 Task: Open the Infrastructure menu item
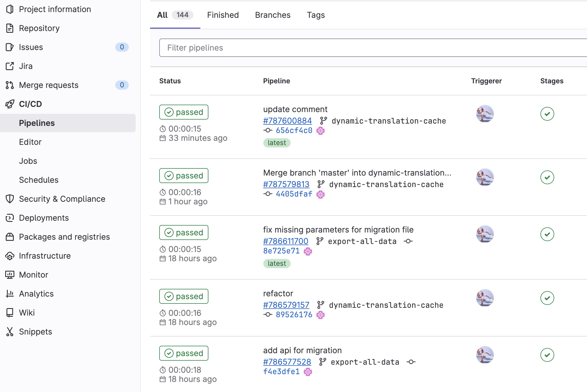pyautogui.click(x=45, y=256)
